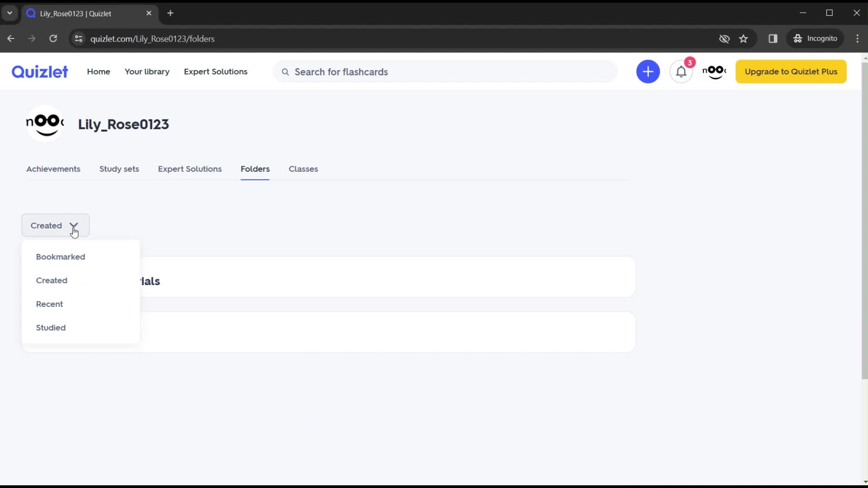Screen dimensions: 868x488
Task: Click the page vertical scrollbar
Action: click(x=864, y=221)
